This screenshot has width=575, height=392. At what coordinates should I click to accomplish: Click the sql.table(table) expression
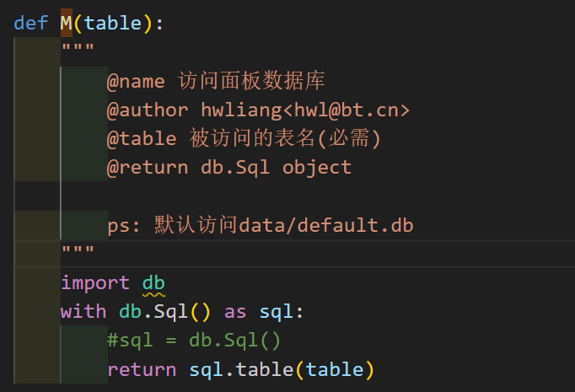coord(282,369)
